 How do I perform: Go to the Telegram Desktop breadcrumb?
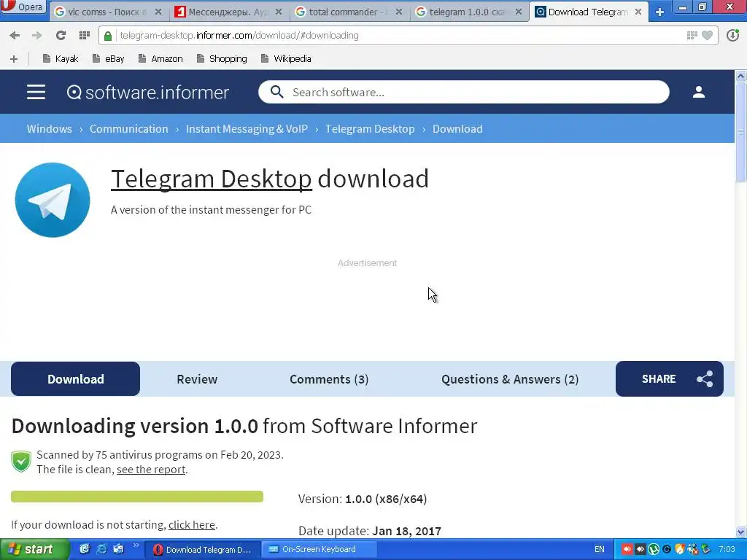(x=370, y=128)
